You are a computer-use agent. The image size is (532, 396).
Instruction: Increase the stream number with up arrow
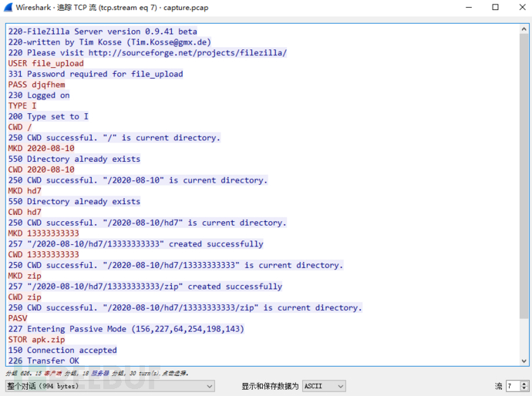[524, 384]
